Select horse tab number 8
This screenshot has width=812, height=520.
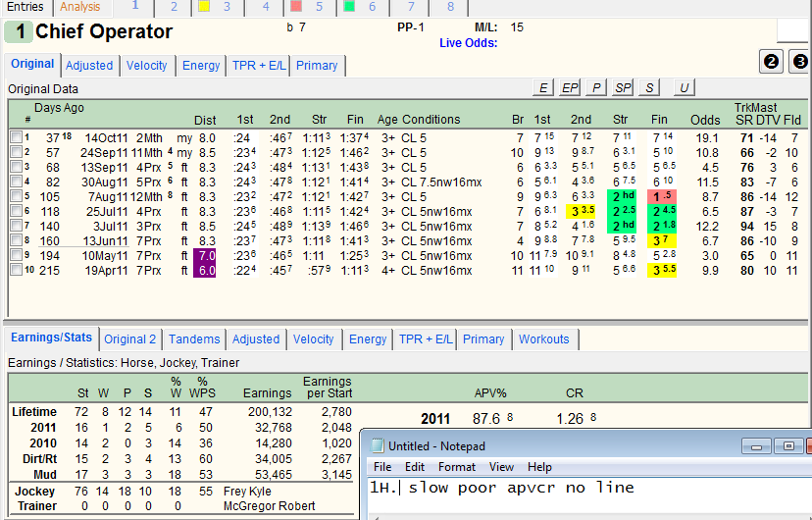tap(450, 7)
